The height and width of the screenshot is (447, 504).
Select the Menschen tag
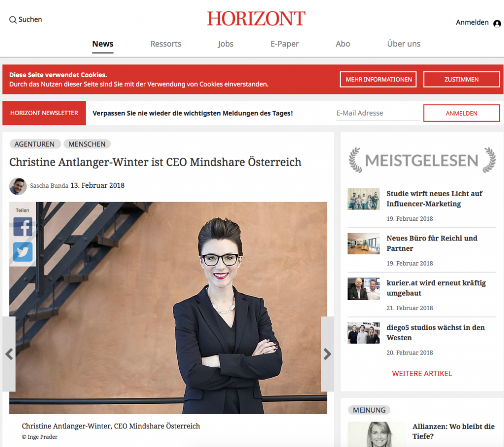tap(87, 144)
